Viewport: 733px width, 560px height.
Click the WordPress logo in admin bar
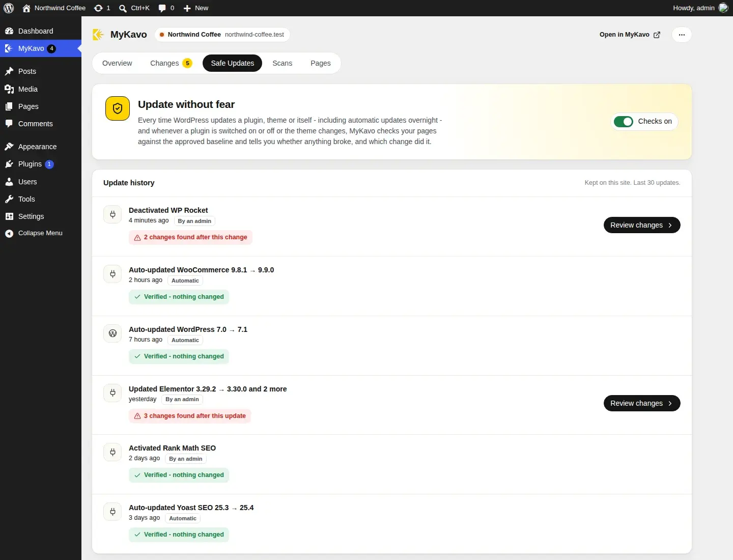9,8
